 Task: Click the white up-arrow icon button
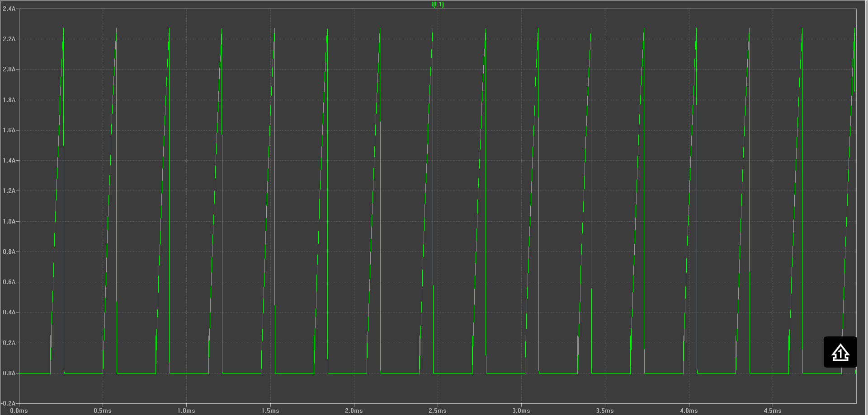[x=840, y=352]
